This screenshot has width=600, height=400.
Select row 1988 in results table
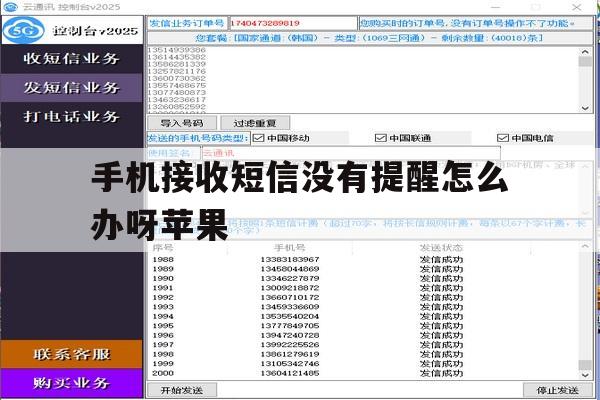point(364,260)
